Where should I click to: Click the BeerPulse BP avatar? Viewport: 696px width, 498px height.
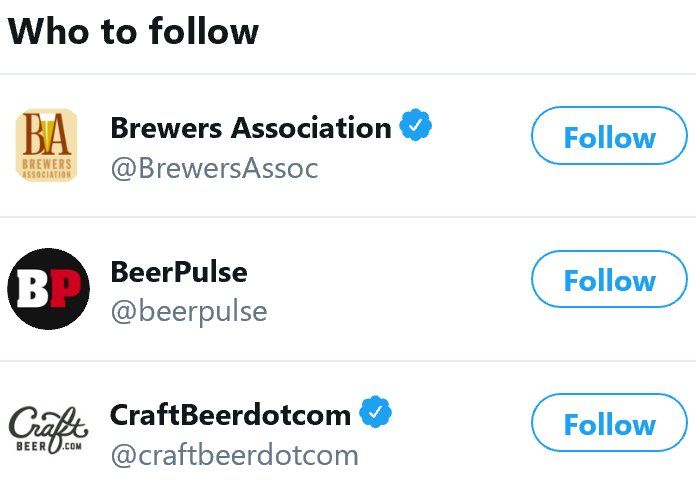tap(48, 289)
